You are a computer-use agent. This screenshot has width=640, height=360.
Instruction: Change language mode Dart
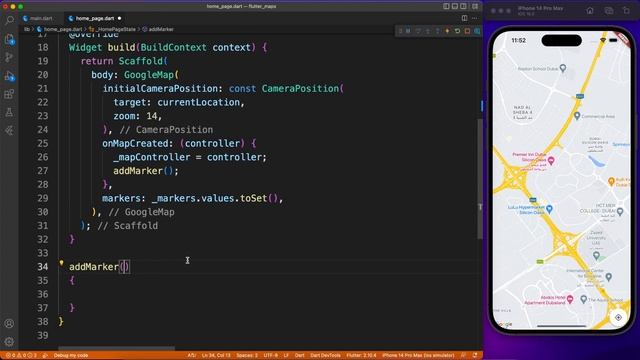[300, 355]
